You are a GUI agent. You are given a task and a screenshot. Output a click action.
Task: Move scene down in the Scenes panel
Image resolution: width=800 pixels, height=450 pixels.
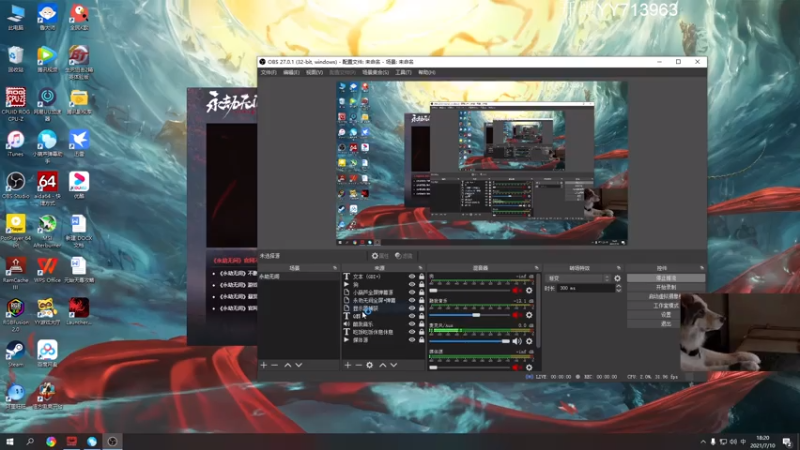click(299, 365)
